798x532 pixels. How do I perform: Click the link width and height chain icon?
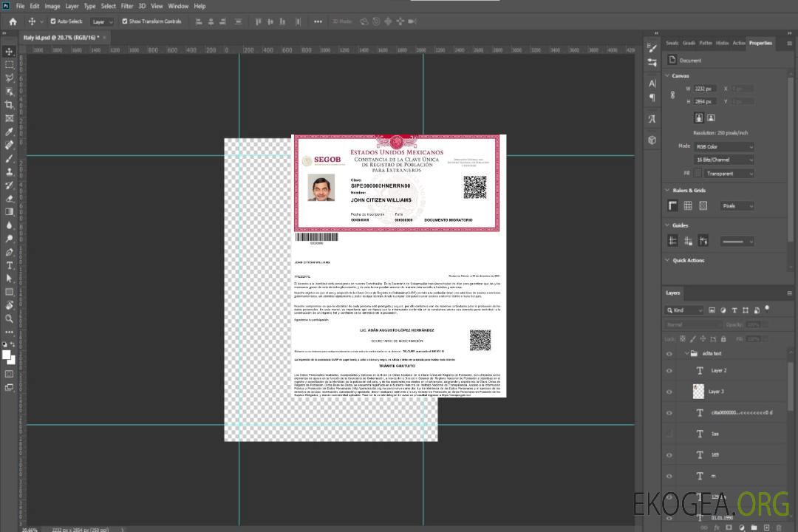tap(672, 95)
